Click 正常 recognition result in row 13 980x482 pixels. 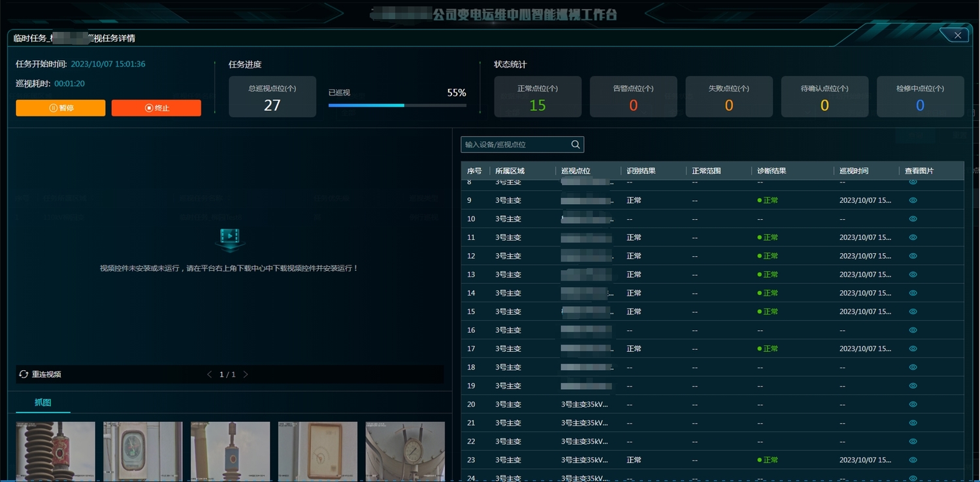(634, 275)
